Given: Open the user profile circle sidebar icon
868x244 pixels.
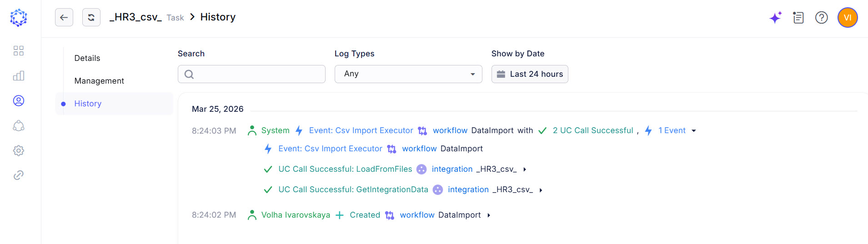Looking at the screenshot, I should (19, 100).
